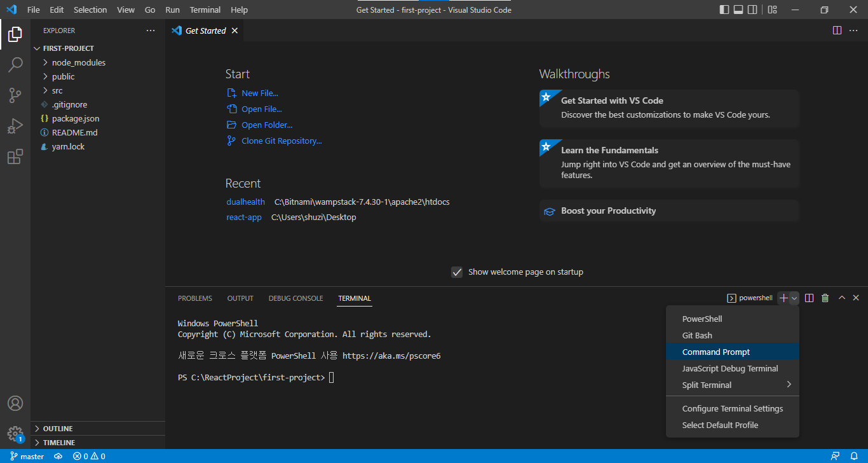The image size is (868, 463).
Task: Open the Source Control view icon
Action: point(15,95)
